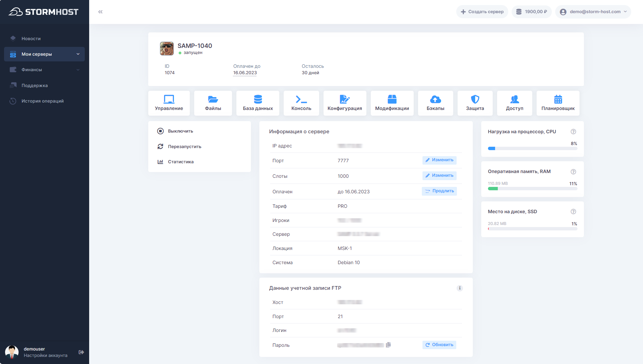The height and width of the screenshot is (364, 643).
Task: Log out using the sidebar exit icon
Action: click(81, 352)
